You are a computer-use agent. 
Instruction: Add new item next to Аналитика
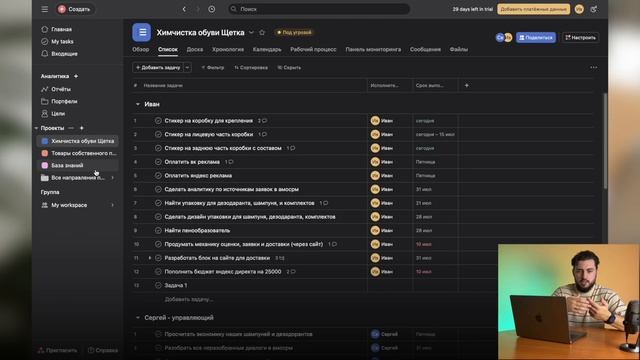76,76
